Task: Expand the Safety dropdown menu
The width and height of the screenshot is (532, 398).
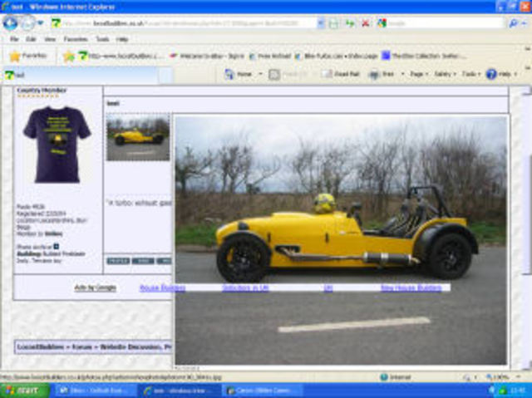Action: pos(444,74)
